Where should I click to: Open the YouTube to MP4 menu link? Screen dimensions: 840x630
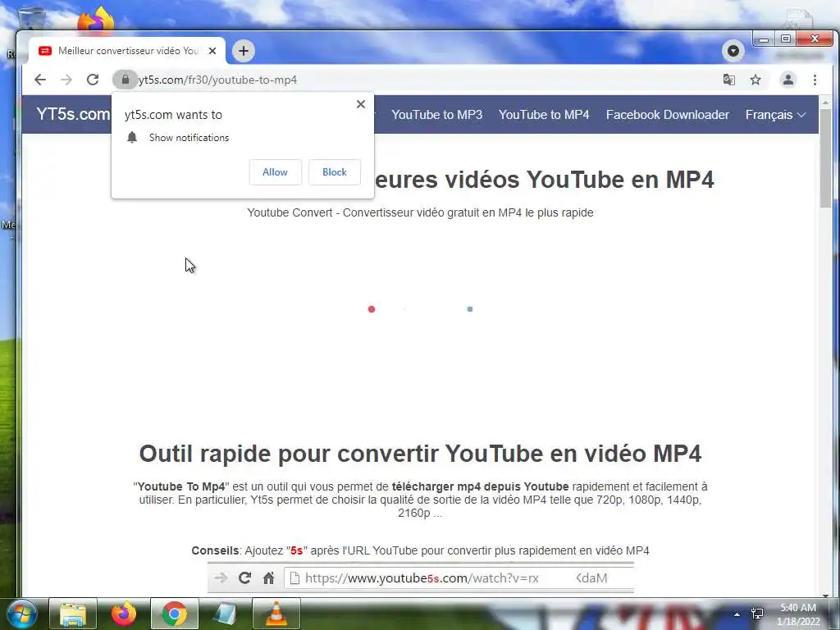pos(544,115)
